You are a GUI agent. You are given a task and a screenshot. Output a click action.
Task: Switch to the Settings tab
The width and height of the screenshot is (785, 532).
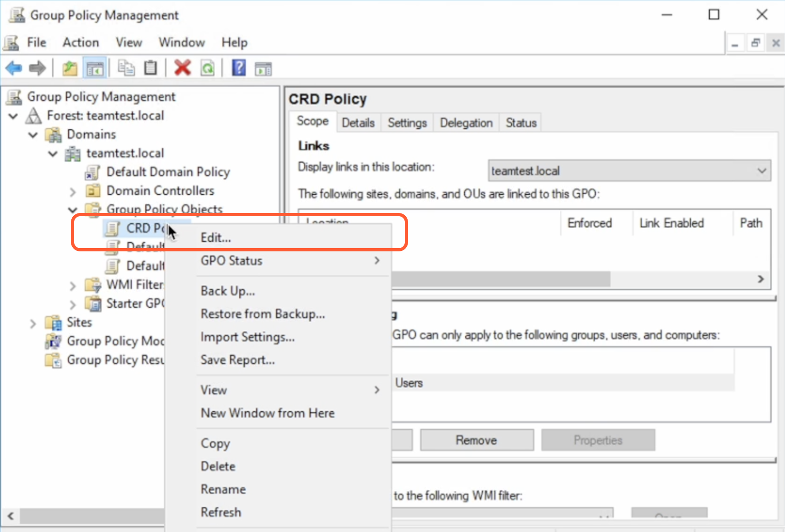click(x=407, y=123)
